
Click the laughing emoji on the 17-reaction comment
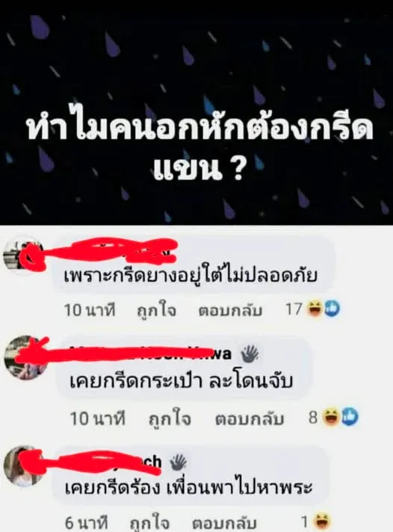315,309
